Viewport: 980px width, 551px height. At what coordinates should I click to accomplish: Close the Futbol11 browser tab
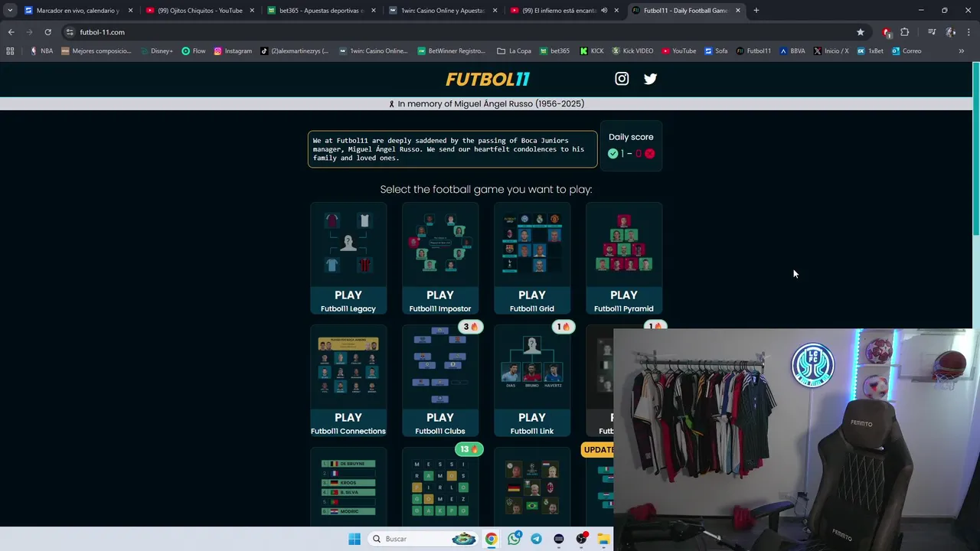(738, 11)
